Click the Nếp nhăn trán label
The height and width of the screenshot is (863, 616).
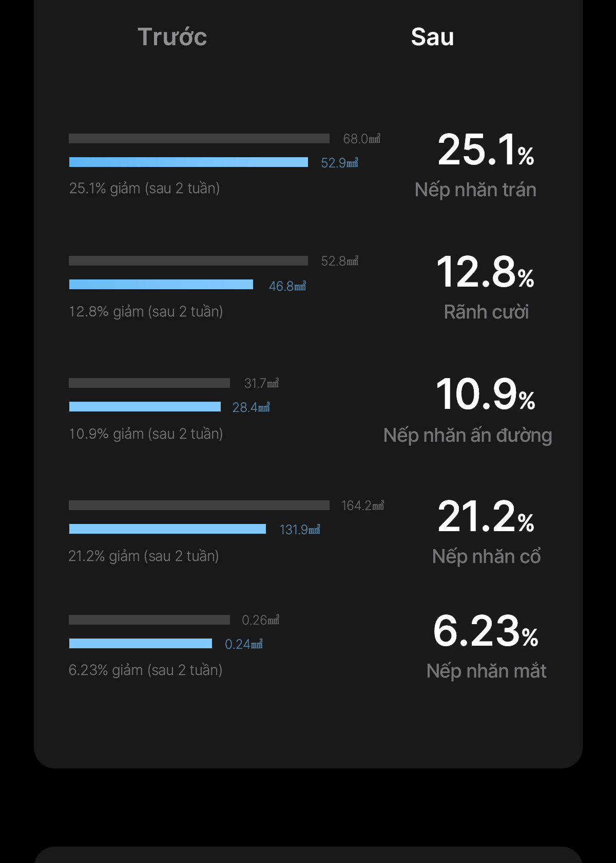[475, 190]
